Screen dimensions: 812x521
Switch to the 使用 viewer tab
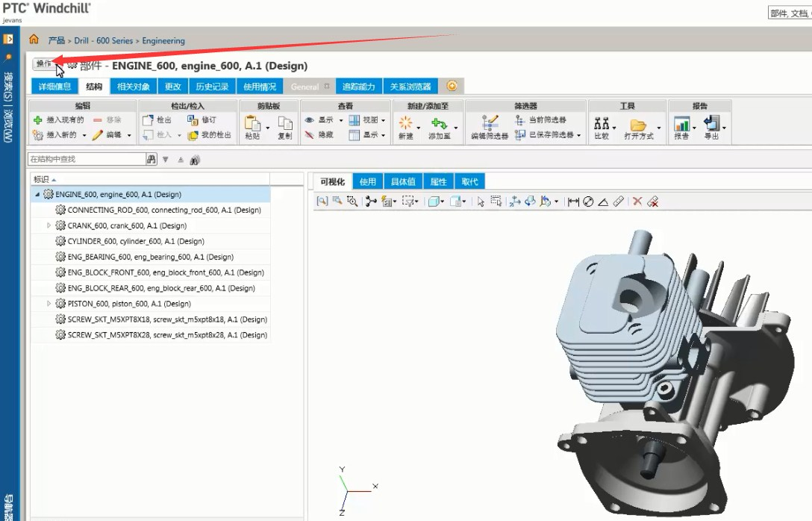(368, 182)
